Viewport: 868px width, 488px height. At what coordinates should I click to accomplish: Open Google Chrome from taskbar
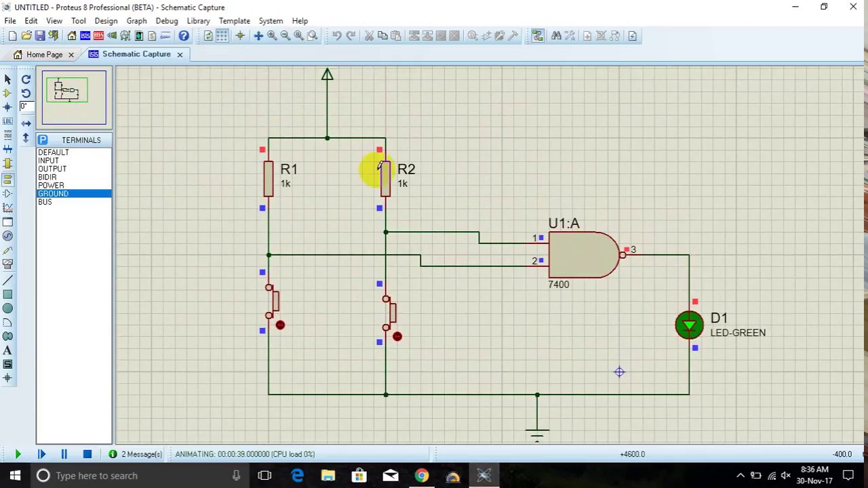pyautogui.click(x=421, y=476)
